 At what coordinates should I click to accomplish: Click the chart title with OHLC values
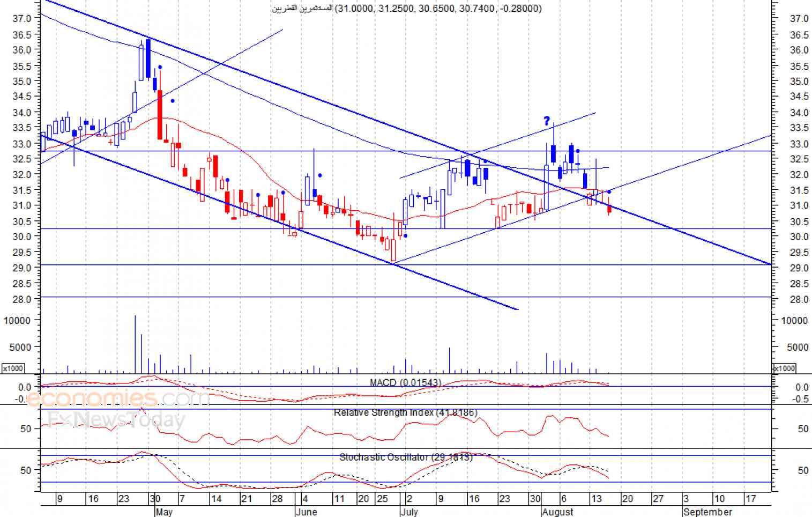[x=407, y=8]
